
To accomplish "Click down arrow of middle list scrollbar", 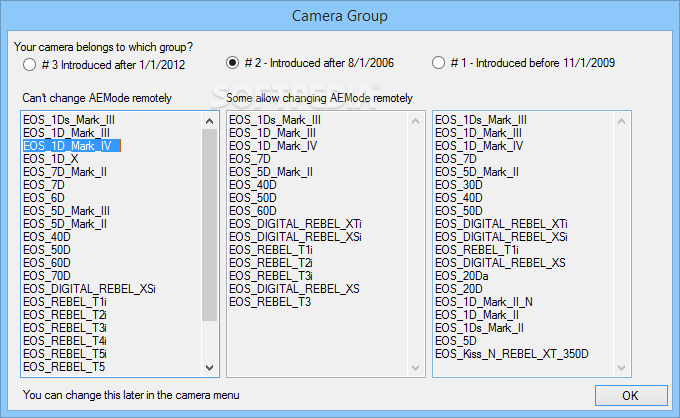I will point(415,368).
